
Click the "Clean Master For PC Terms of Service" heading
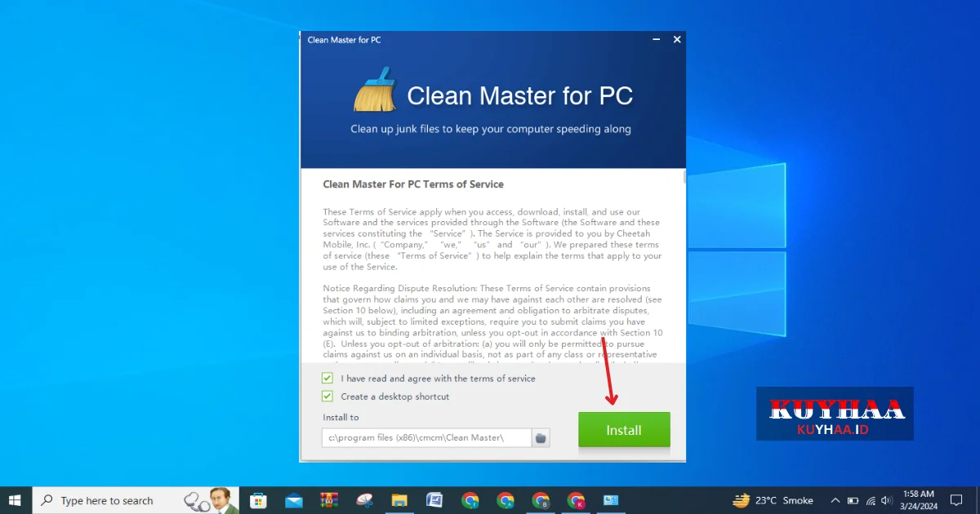(413, 184)
